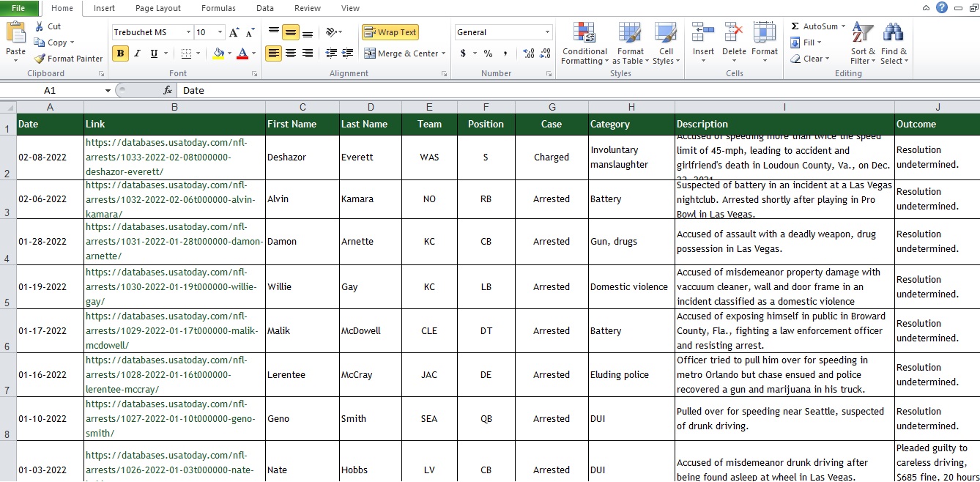Screen dimensions: 980x482
Task: Switch to the Page Layout tab
Action: tap(158, 8)
